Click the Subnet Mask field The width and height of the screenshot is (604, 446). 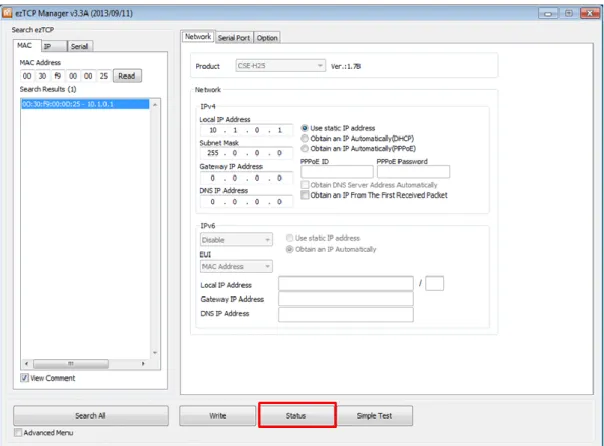pyautogui.click(x=246, y=153)
